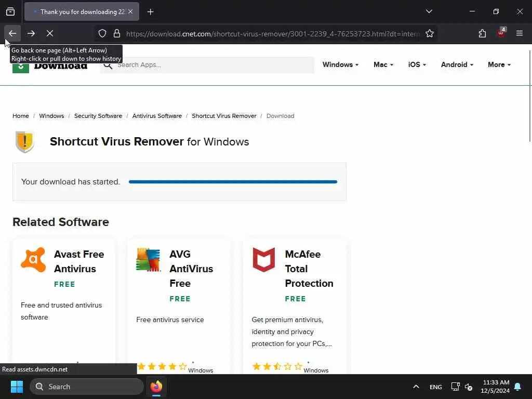Open Shortcut Virus Remover breadcrumb link
532x399 pixels.
coord(224,116)
